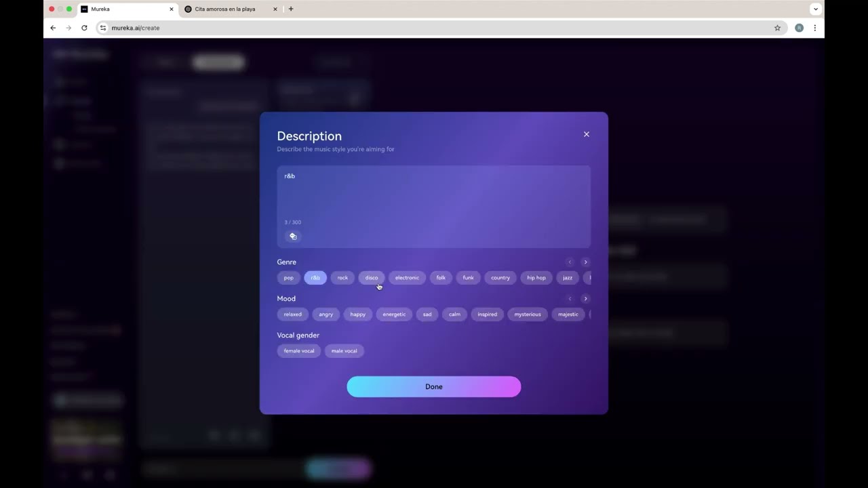Choose the happy mood tag
This screenshot has height=488, width=868.
[x=358, y=314]
